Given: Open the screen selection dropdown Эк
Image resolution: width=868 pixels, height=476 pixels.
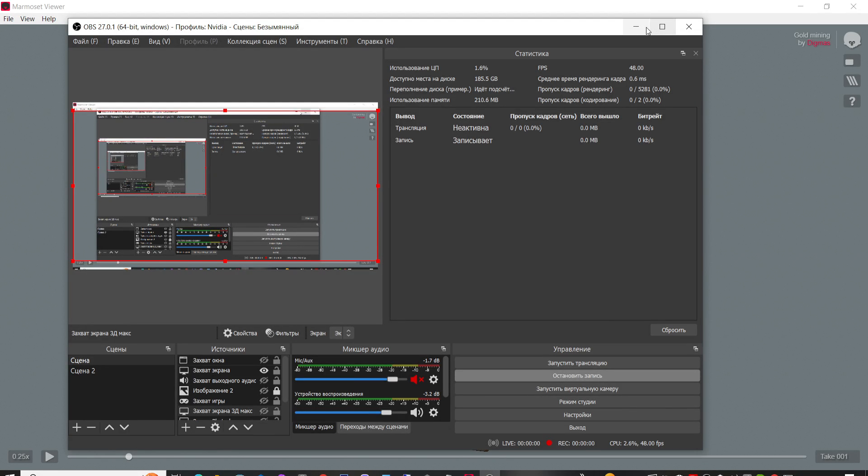Looking at the screenshot, I should tap(342, 333).
